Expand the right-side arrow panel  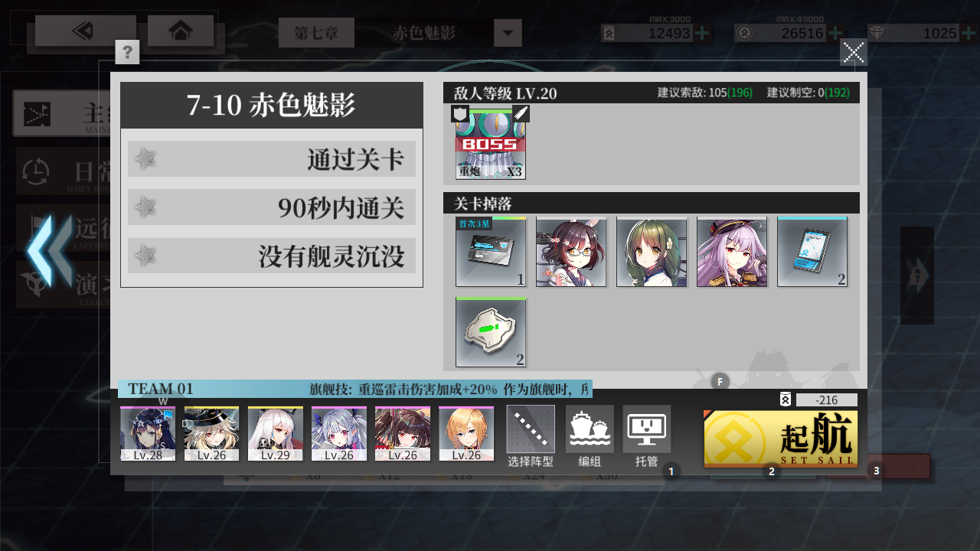916,275
